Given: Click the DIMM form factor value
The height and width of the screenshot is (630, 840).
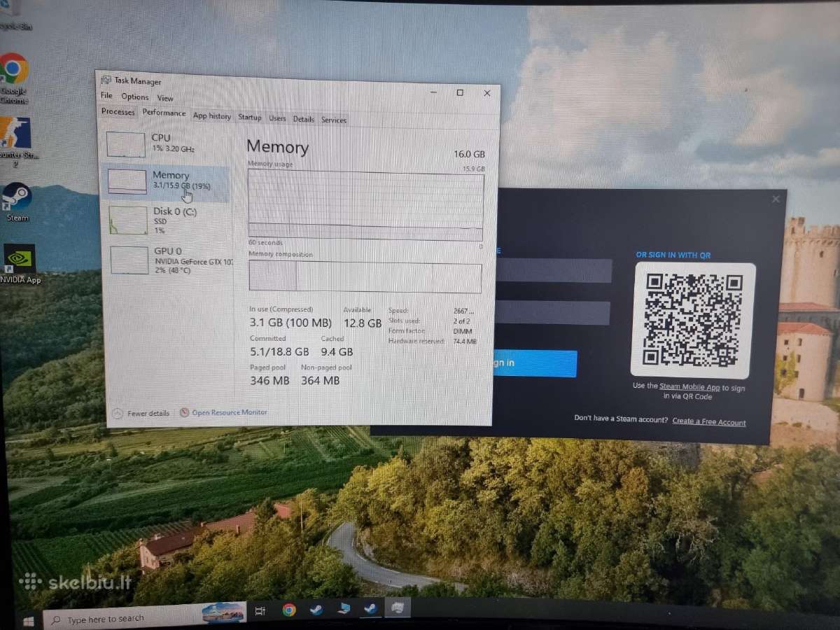Looking at the screenshot, I should (x=461, y=331).
